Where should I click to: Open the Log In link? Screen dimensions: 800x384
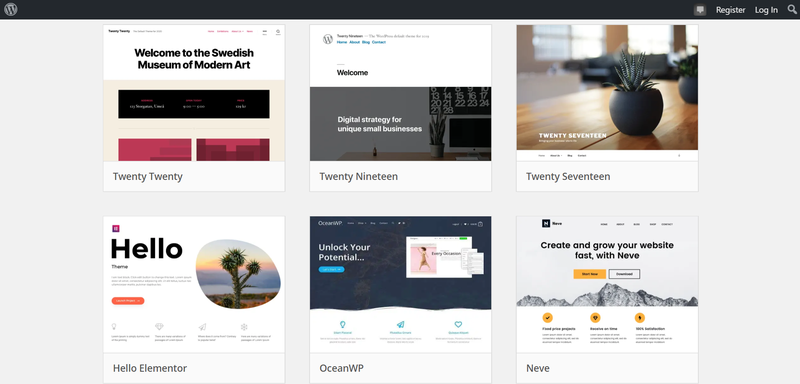tap(766, 10)
